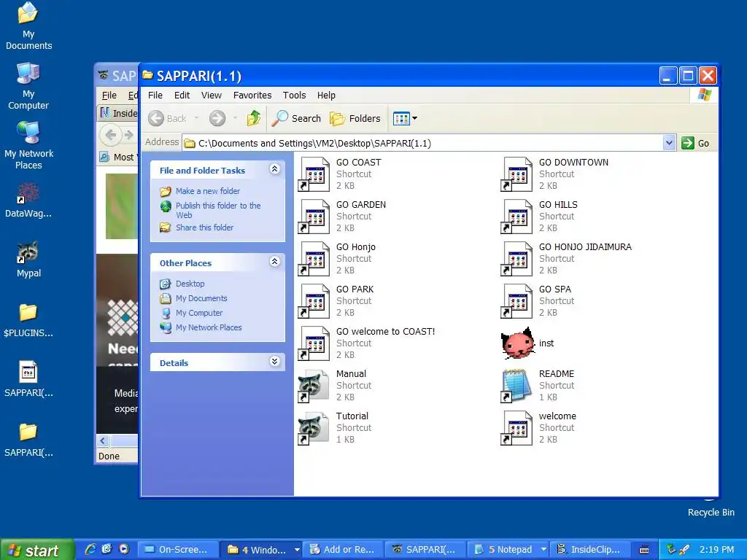This screenshot has width=747, height=560.
Task: Open the File menu in SAPPARI(1.1)
Action: tap(155, 96)
